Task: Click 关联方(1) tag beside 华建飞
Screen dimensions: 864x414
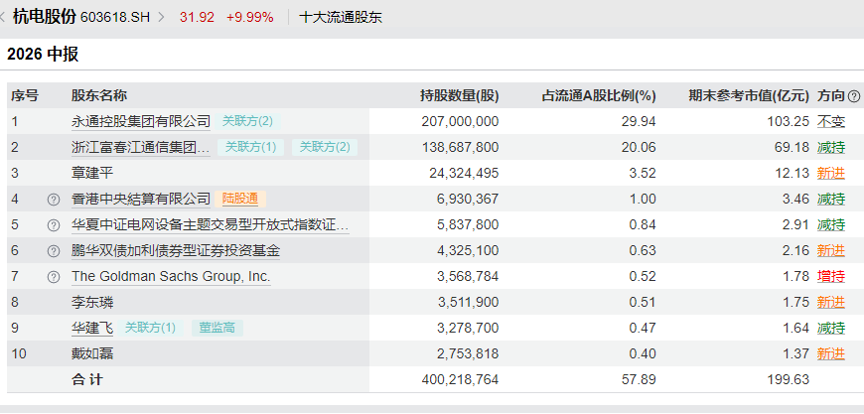Action: [150, 328]
